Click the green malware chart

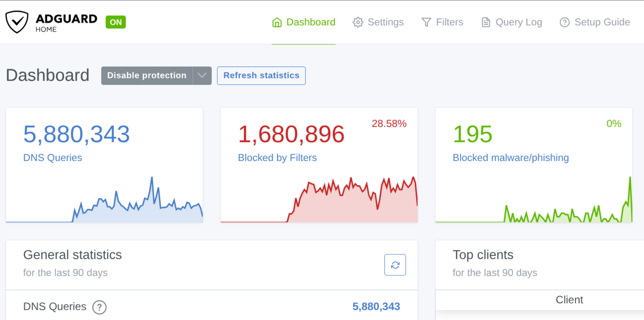(x=534, y=199)
